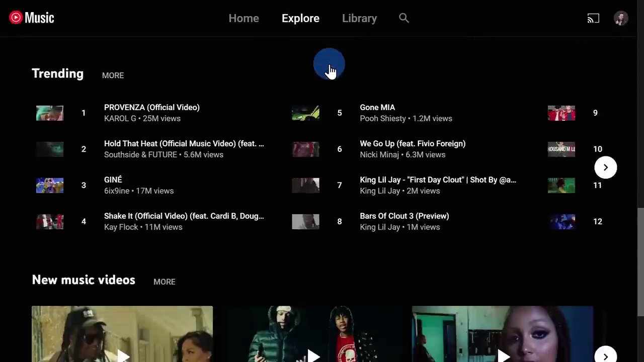Open the search function
Viewport: 644px width, 362px height.
pos(404,18)
